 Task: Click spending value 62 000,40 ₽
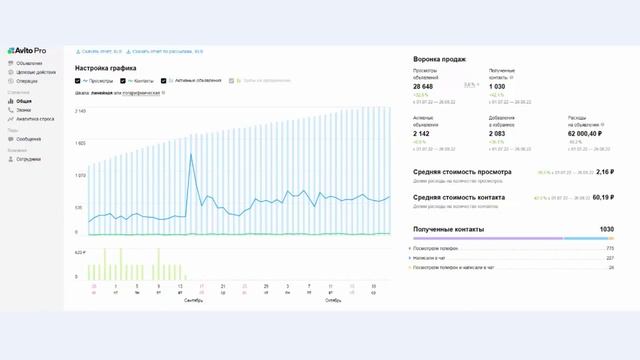click(585, 134)
